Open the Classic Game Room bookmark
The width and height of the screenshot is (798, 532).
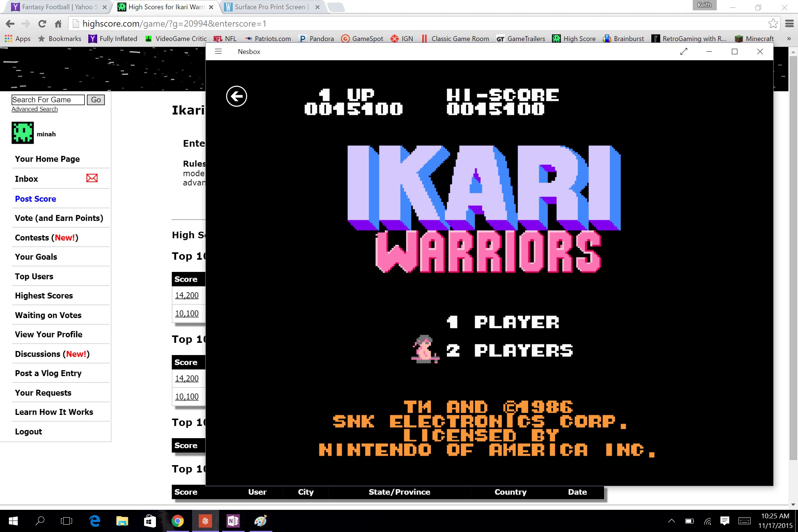coord(455,38)
